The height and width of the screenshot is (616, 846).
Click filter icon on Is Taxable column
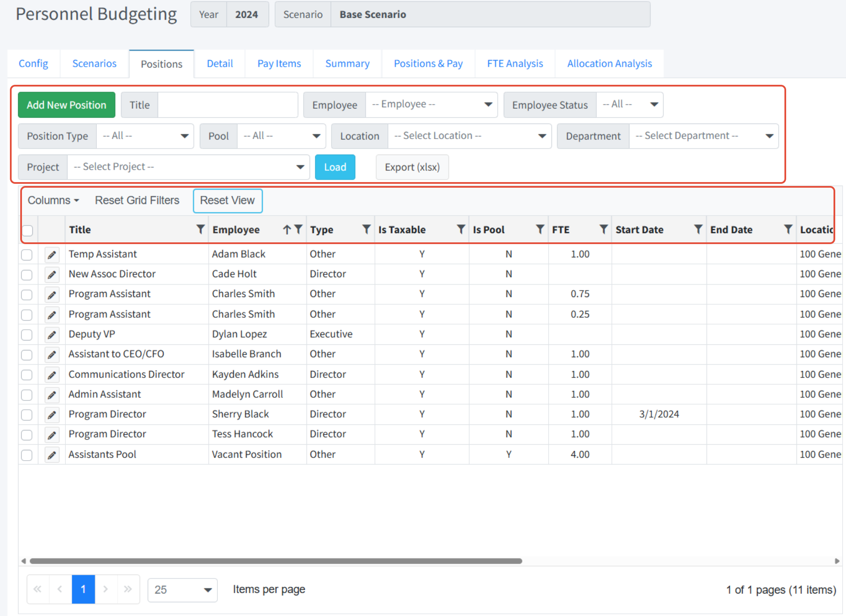[x=461, y=229]
